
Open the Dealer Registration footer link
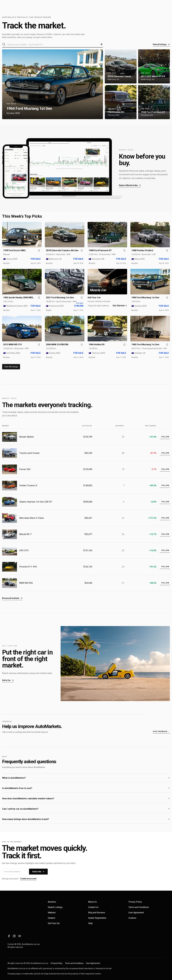97,918
